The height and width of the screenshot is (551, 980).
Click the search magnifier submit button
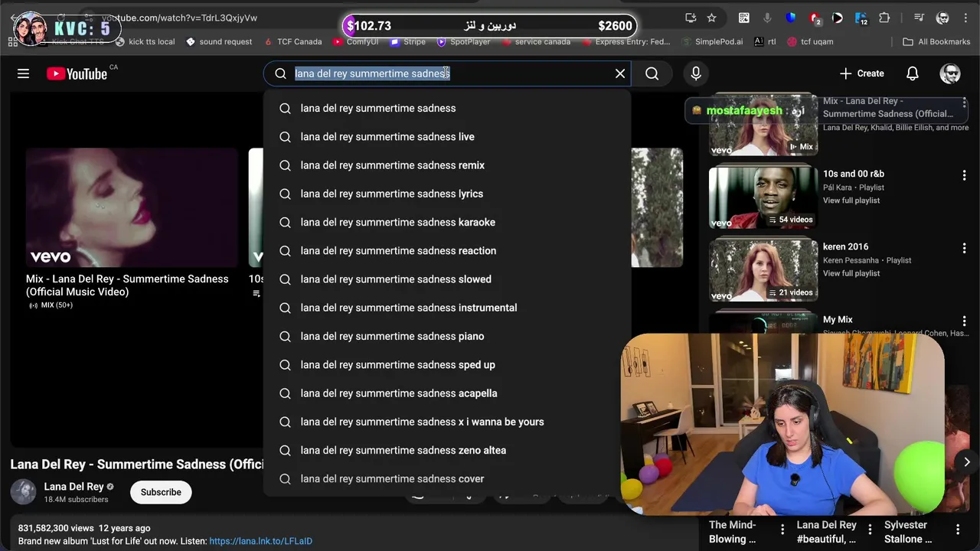(652, 73)
